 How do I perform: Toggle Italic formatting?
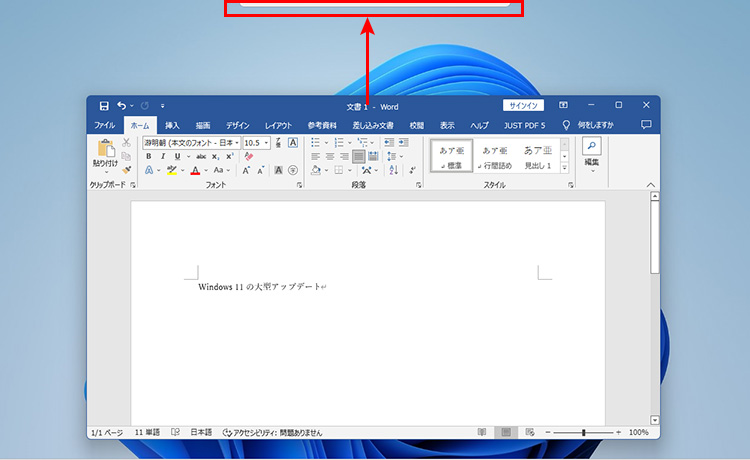(x=163, y=157)
